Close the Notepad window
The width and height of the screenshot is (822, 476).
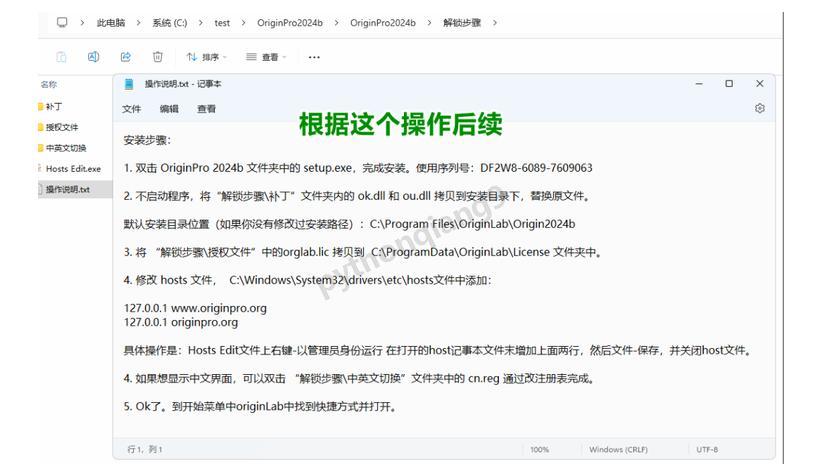(x=760, y=83)
